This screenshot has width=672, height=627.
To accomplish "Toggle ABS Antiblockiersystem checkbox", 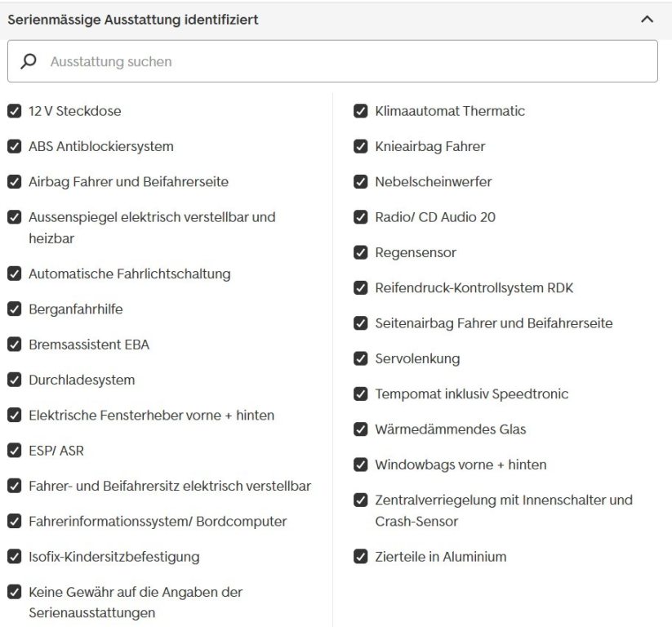I will point(15,146).
